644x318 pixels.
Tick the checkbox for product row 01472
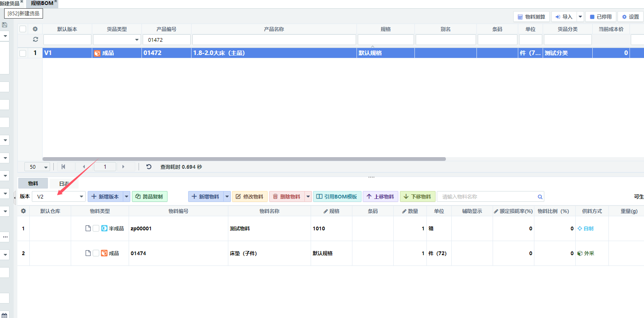[23, 53]
